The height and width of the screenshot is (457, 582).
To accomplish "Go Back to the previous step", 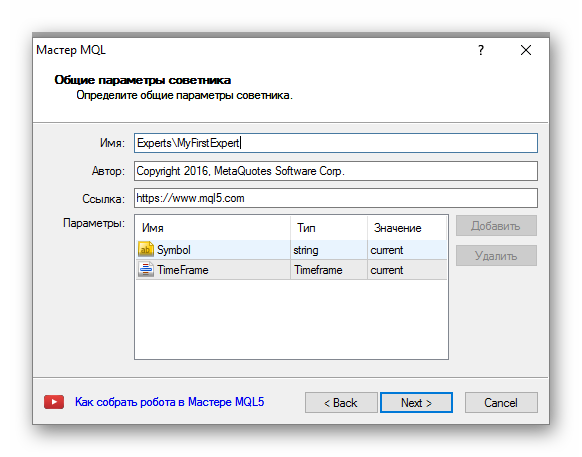I will (x=341, y=402).
